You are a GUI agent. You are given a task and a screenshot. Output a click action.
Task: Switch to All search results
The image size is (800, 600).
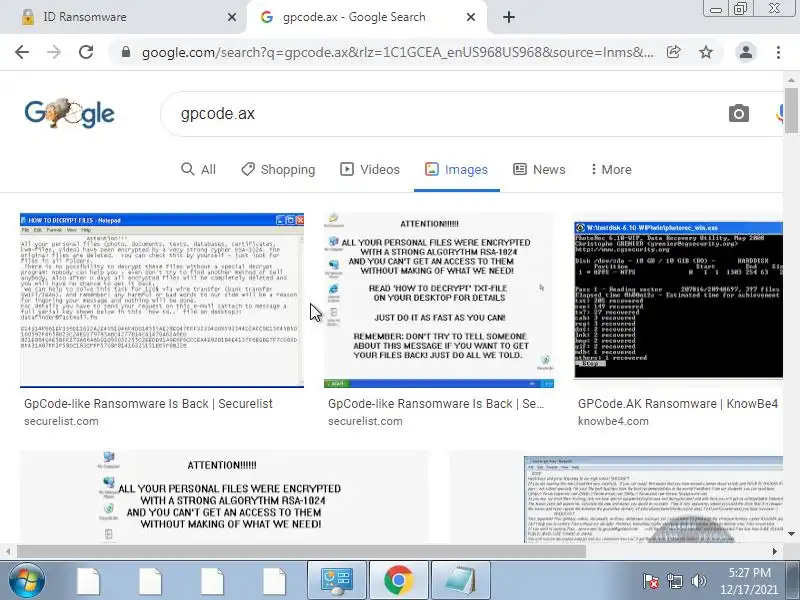click(x=198, y=169)
